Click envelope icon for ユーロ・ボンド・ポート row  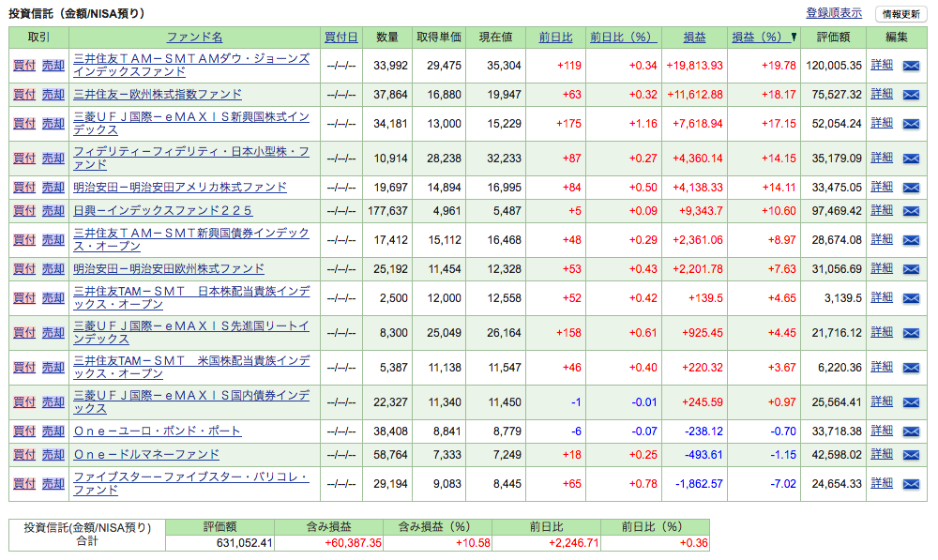911,431
